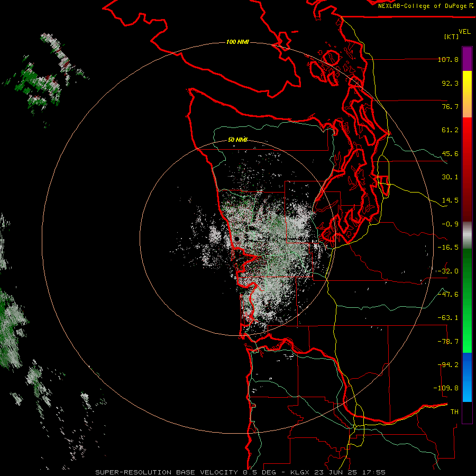Click the 45.6 velocity scale value

(x=450, y=153)
